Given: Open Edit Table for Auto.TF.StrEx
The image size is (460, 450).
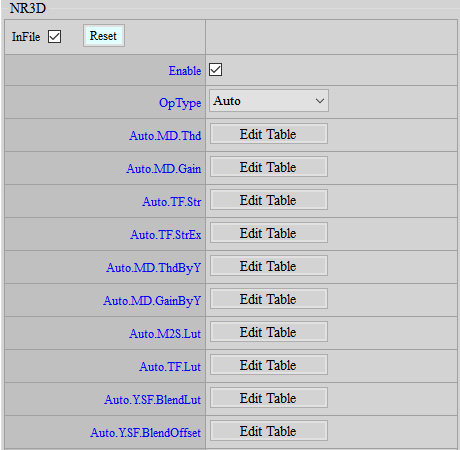Looking at the screenshot, I should (269, 233).
